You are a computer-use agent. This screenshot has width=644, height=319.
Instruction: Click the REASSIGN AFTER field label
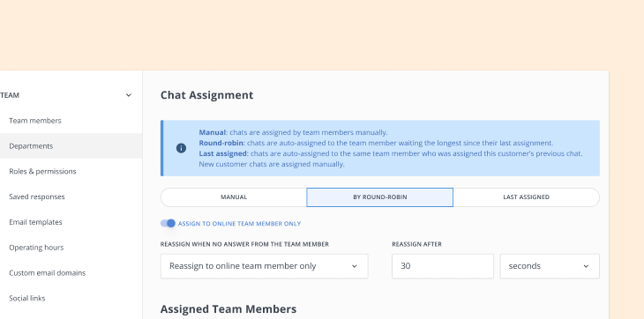[417, 244]
